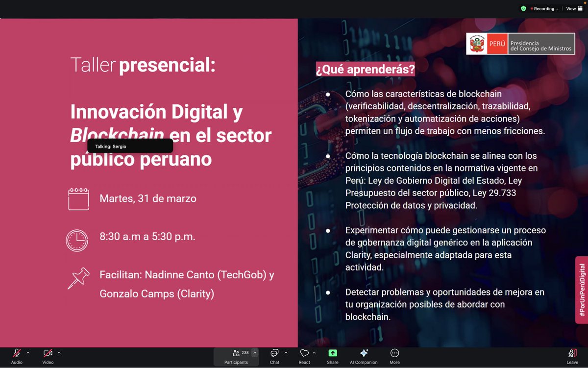Click the "Martes, 31 de marzo" date

point(148,199)
